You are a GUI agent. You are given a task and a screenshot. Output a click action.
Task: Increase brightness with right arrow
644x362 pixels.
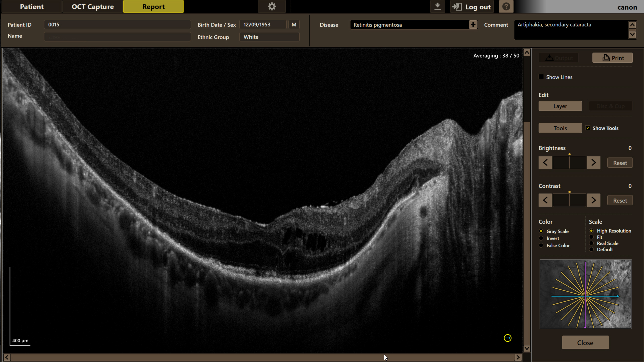pyautogui.click(x=593, y=163)
